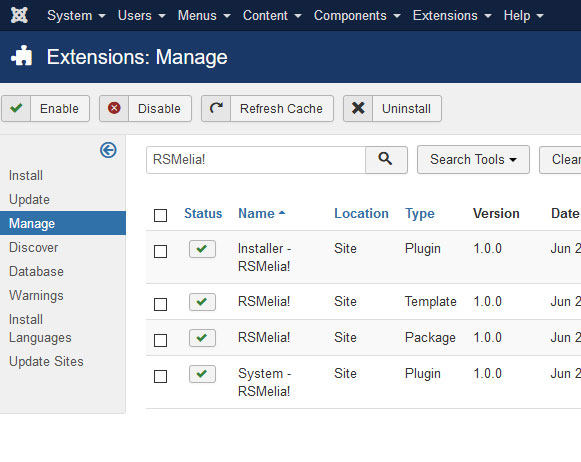The image size is (581, 462).
Task: Click the green checkmark icon on Enable
Action: click(16, 108)
